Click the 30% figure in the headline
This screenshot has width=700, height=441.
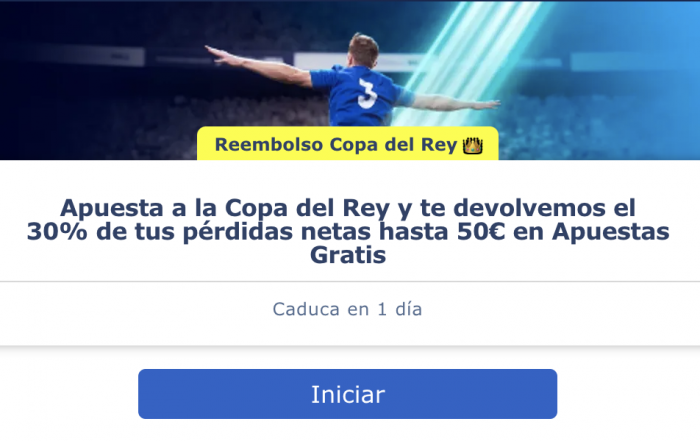click(57, 231)
